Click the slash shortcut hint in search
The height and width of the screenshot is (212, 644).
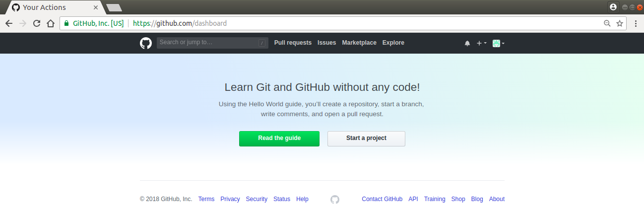(x=262, y=43)
